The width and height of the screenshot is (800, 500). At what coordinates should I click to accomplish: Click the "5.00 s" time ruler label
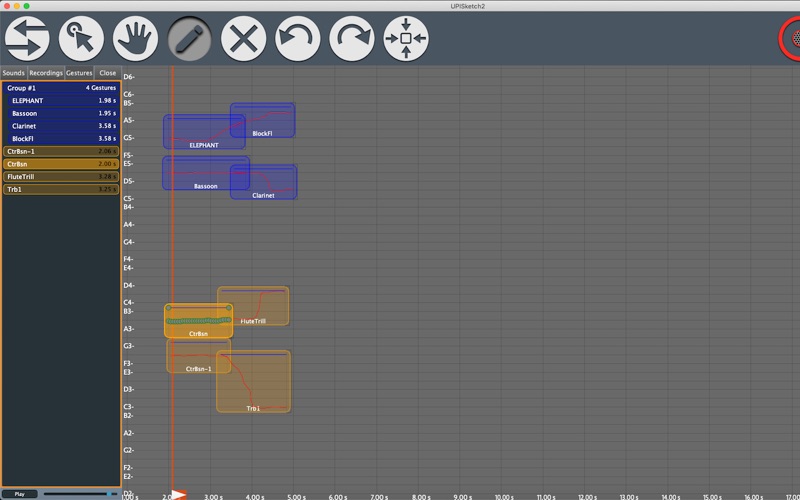[x=296, y=496]
